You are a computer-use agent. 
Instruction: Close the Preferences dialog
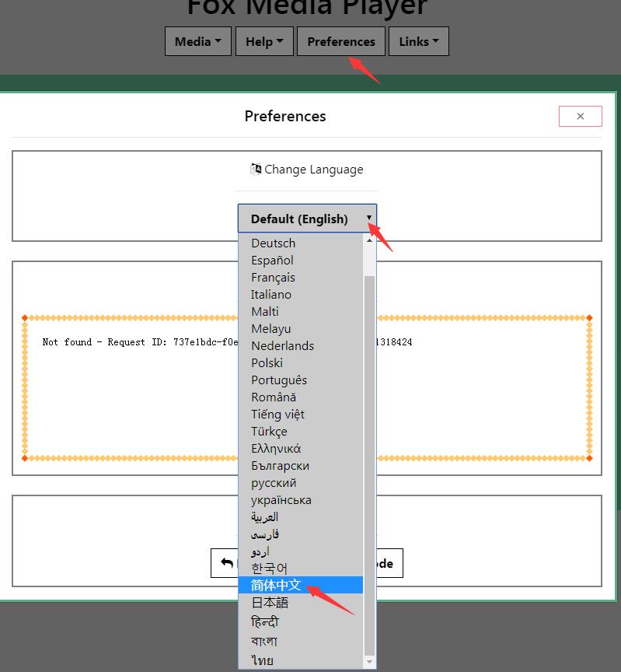pos(581,116)
